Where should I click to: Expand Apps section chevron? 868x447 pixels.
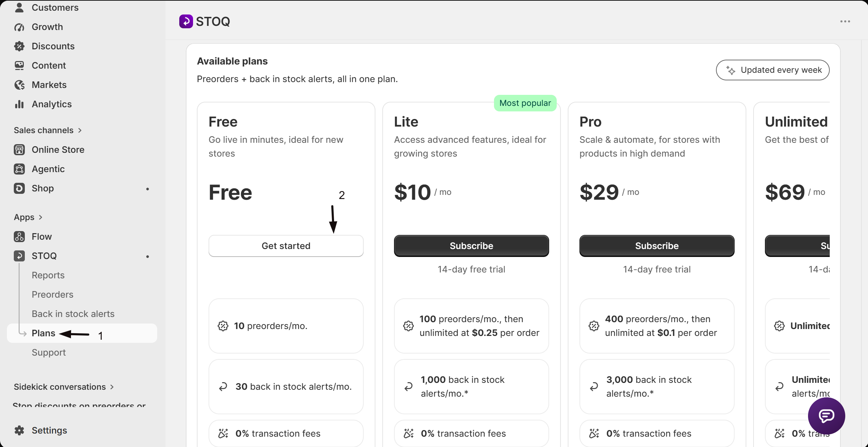pos(41,217)
